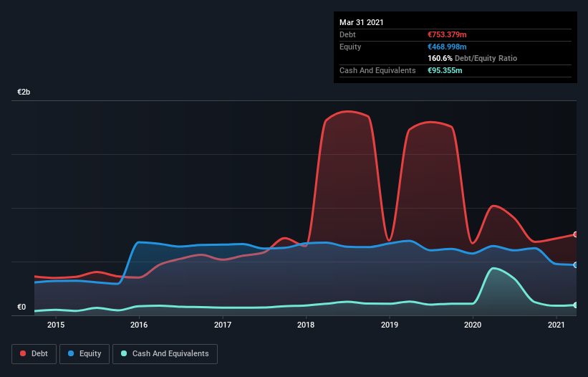The width and height of the screenshot is (588, 377).
Task: Select the Debt end-of-line data point marker
Action: (576, 234)
